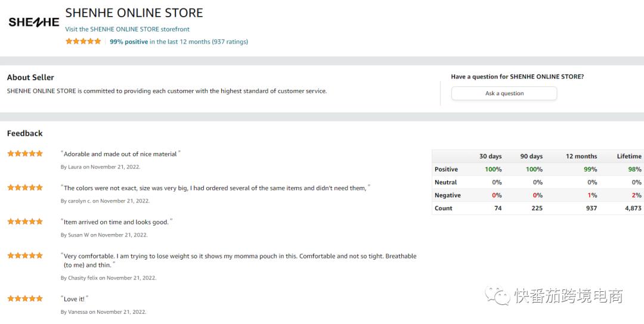Click the seller's overall star rating
The image size is (644, 324).
point(83,42)
